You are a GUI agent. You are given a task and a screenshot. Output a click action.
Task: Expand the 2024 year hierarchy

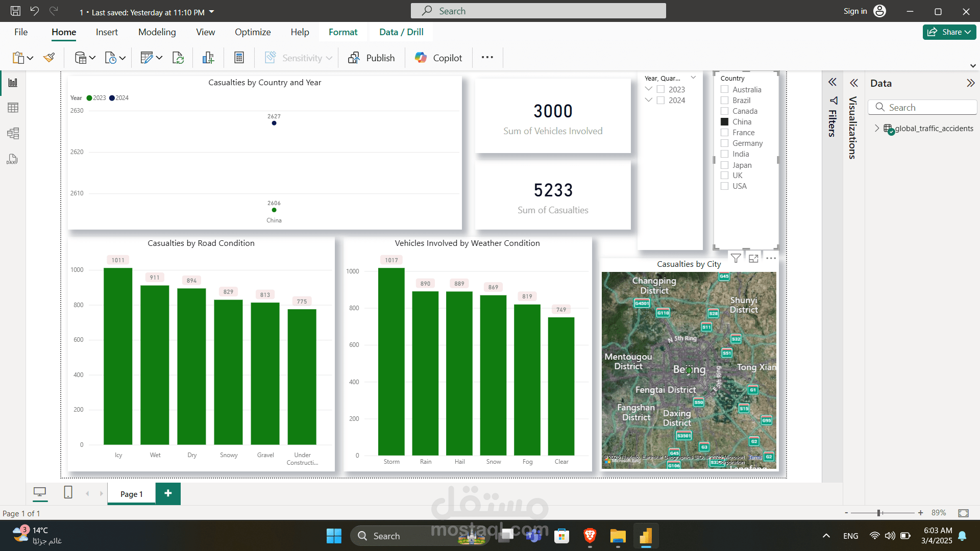pyautogui.click(x=649, y=100)
